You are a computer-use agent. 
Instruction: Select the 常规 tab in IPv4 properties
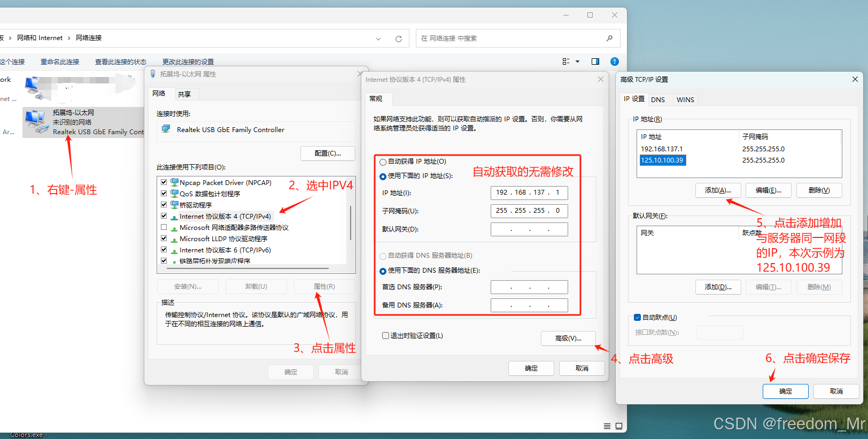[x=376, y=99]
